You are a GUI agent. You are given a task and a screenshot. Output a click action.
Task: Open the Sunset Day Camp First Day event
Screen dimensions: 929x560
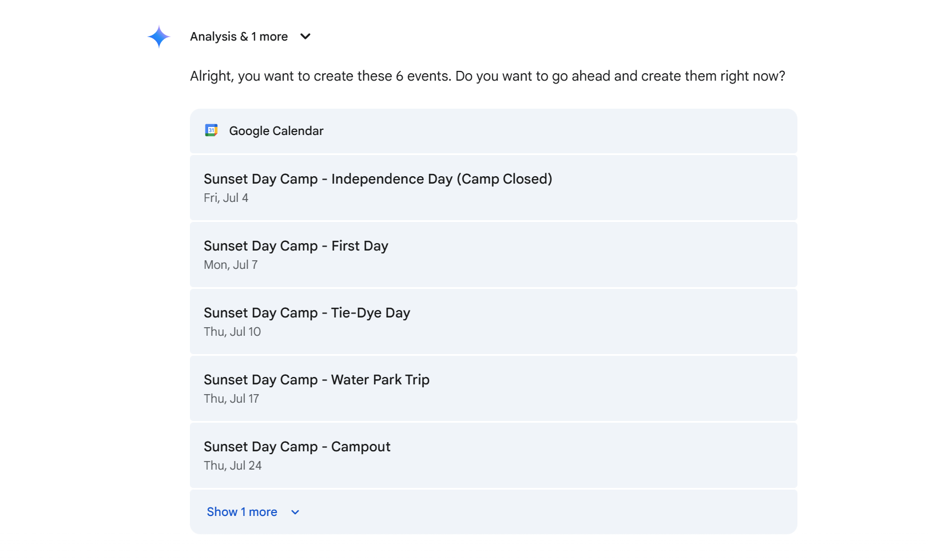[x=296, y=246]
